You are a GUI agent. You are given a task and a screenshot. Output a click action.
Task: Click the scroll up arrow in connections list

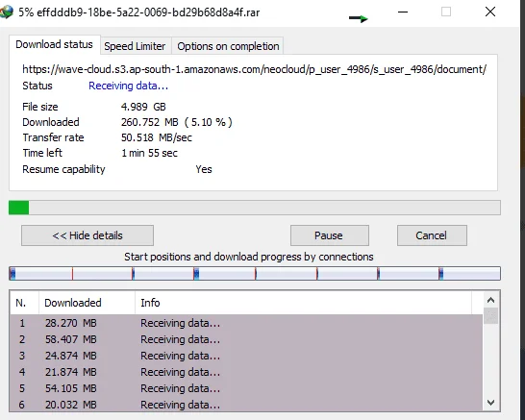(x=490, y=300)
